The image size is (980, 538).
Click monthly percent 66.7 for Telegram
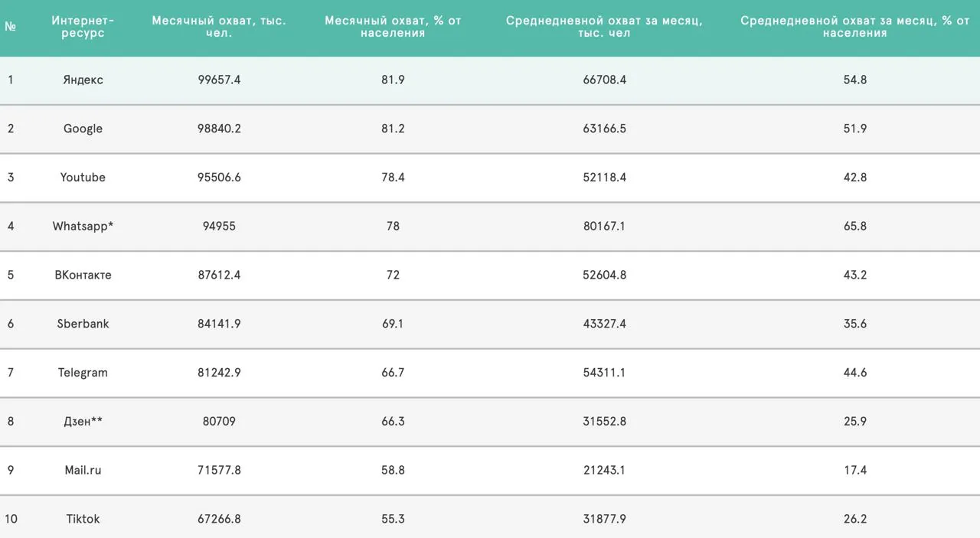coord(393,373)
